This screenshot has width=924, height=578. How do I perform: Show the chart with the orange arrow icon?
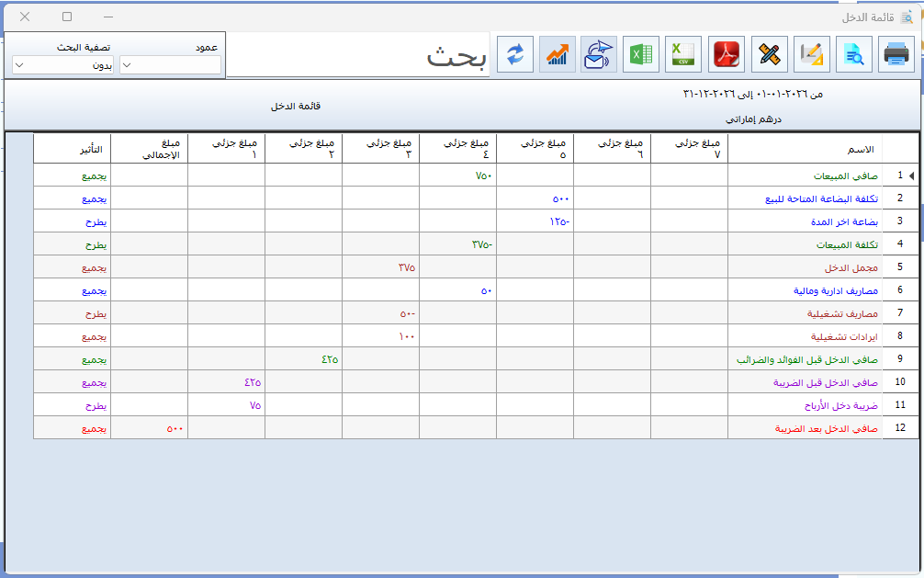tap(557, 55)
